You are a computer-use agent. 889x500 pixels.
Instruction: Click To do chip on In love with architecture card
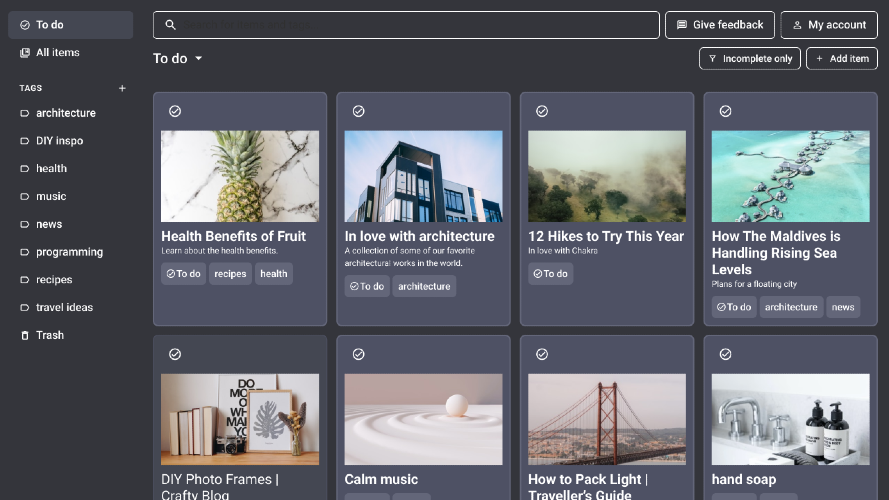[x=367, y=286]
